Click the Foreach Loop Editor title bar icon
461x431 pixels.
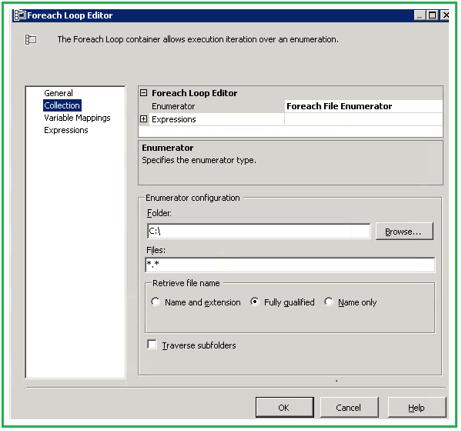click(20, 16)
